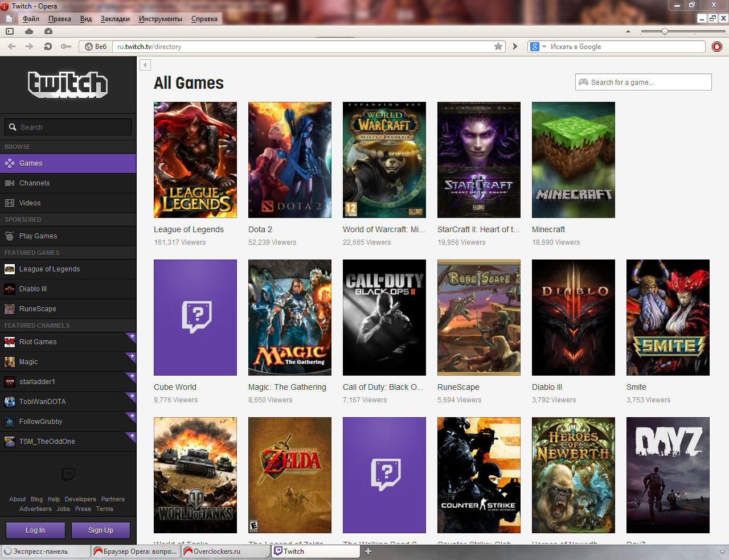Click the Play Games icon in sidebar
The image size is (729, 560).
point(10,236)
